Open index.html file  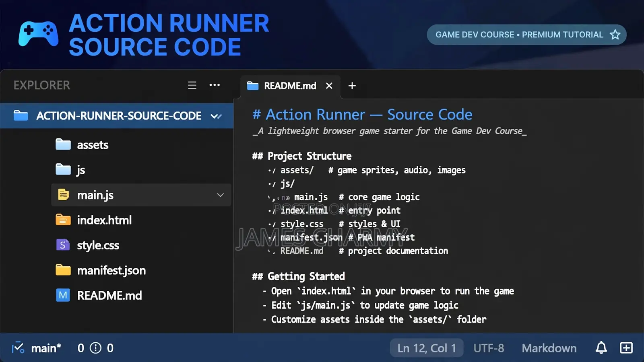click(104, 220)
